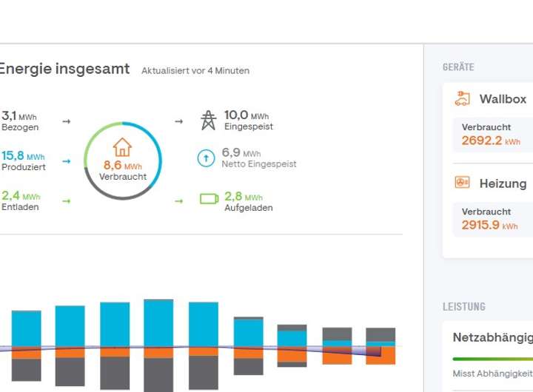Click the 8,6 MWh Verbraucht center value

[122, 166]
